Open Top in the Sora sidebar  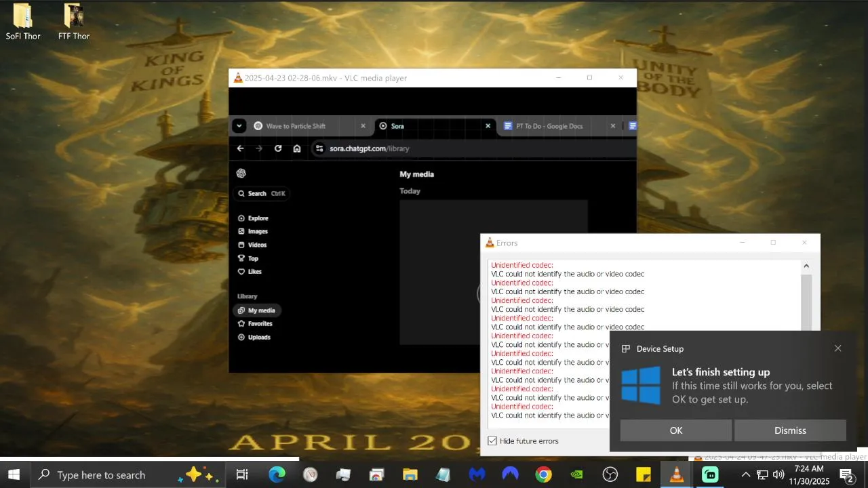[248, 258]
